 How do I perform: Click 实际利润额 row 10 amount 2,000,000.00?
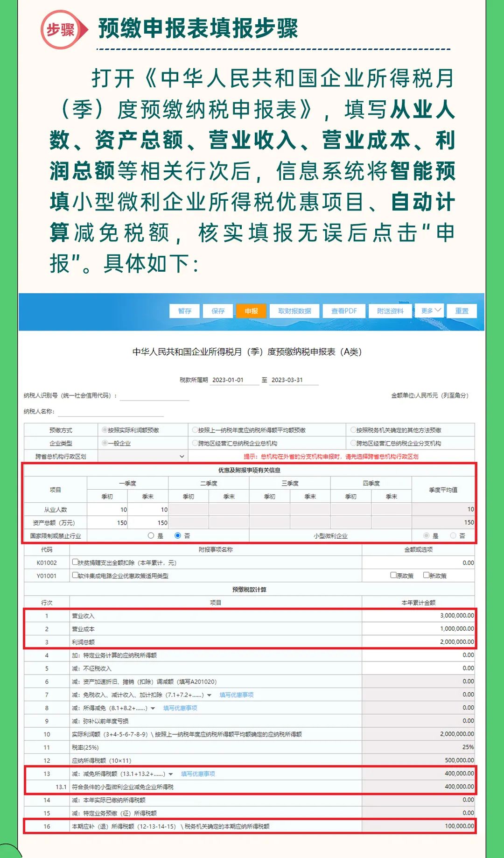pos(418,734)
